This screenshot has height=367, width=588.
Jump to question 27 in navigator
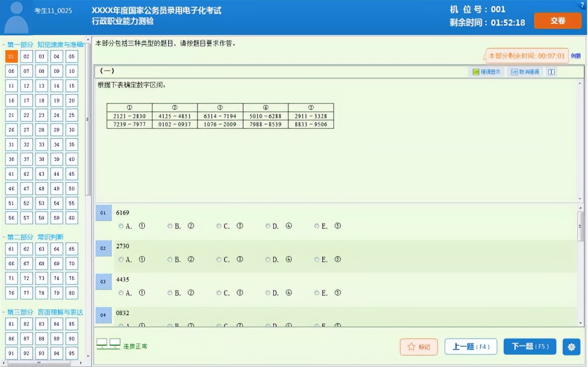pos(26,130)
